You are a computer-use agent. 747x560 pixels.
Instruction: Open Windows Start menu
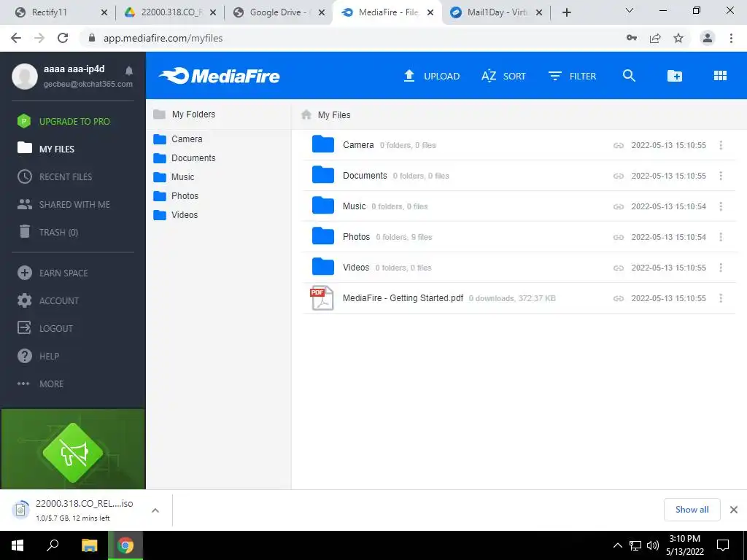point(18,545)
